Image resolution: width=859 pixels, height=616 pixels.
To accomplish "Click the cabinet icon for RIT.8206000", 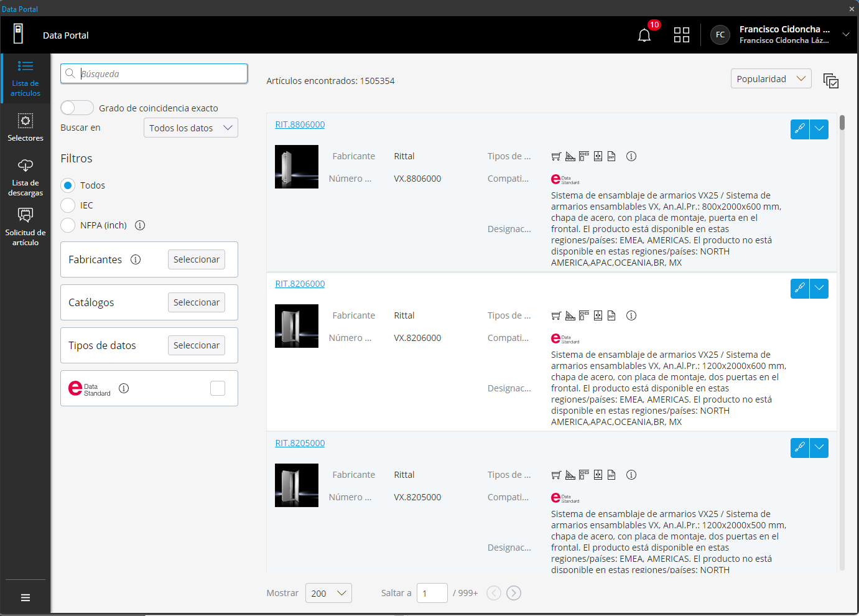I will click(598, 315).
